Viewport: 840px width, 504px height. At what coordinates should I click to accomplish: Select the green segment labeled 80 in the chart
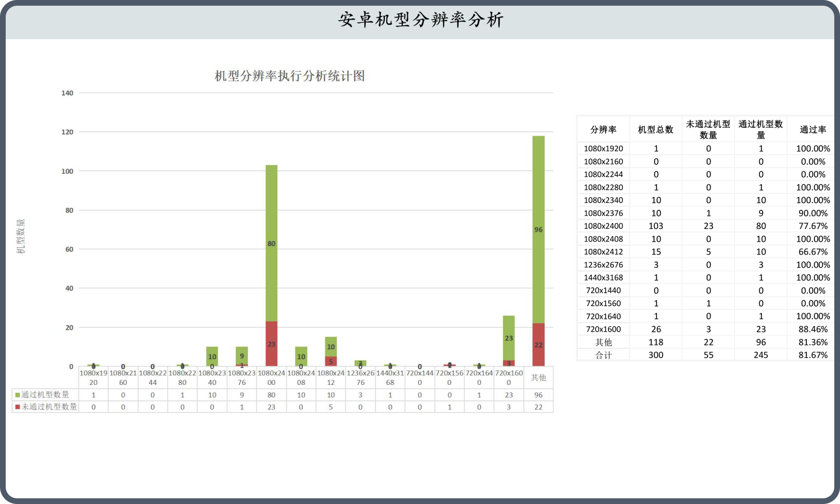271,243
